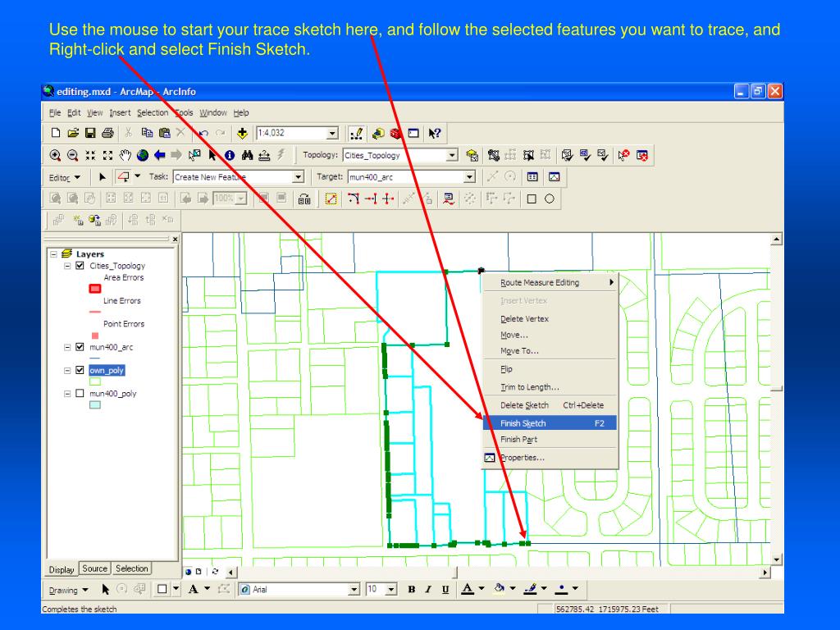The image size is (840, 630).
Task: Go back to previous extent with blue arrow
Action: pos(160,155)
